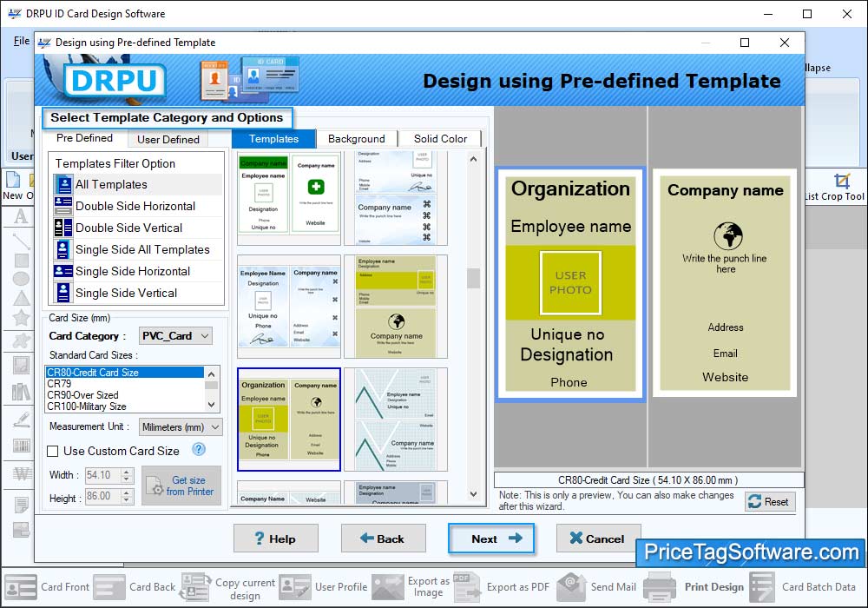Click the template gallery scroll up arrow

[473, 160]
